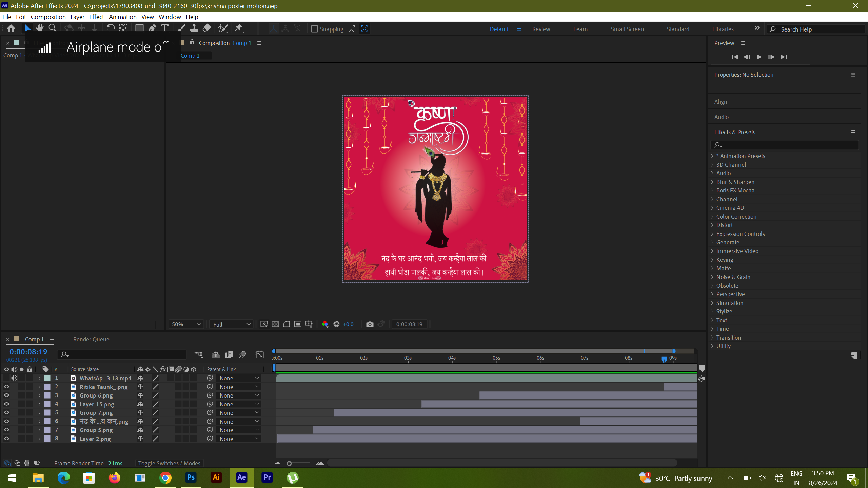Switch to the Learn workspace

580,29
